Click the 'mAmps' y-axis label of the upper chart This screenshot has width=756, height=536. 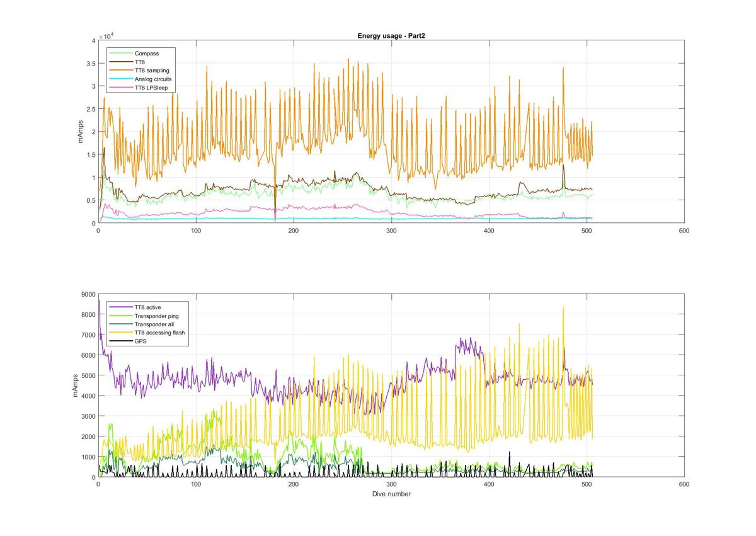81,132
